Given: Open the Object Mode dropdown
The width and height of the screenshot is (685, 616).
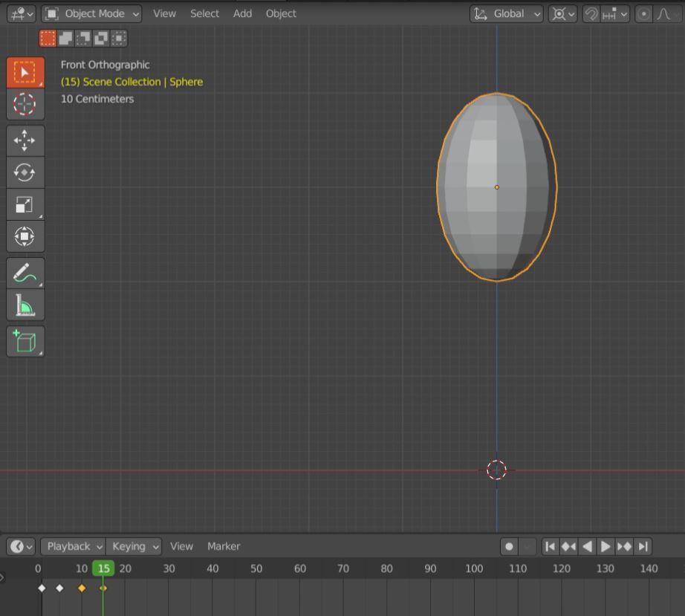Looking at the screenshot, I should [x=92, y=14].
